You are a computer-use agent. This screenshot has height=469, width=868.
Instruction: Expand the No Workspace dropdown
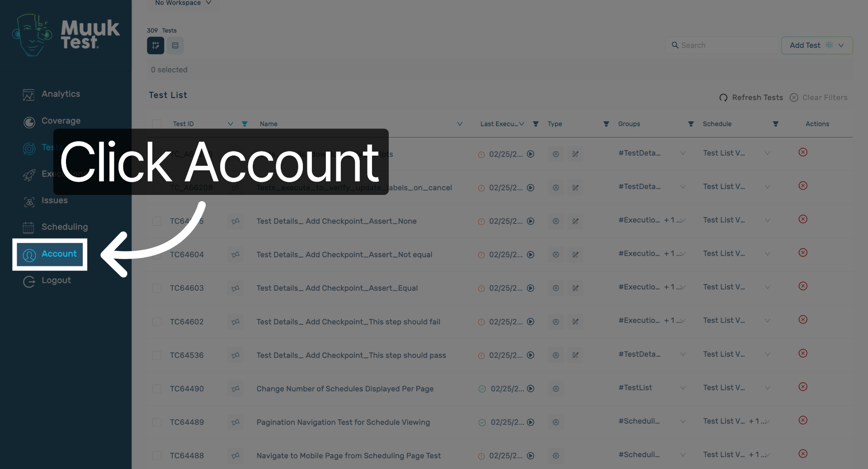pos(183,3)
